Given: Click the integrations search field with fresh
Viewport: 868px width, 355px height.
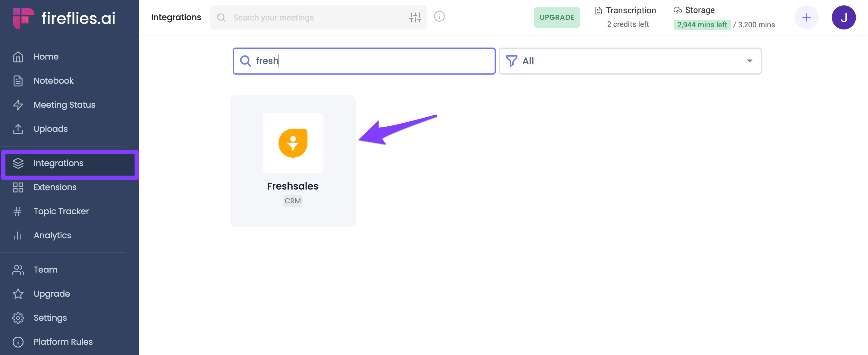Looking at the screenshot, I should click(x=364, y=61).
